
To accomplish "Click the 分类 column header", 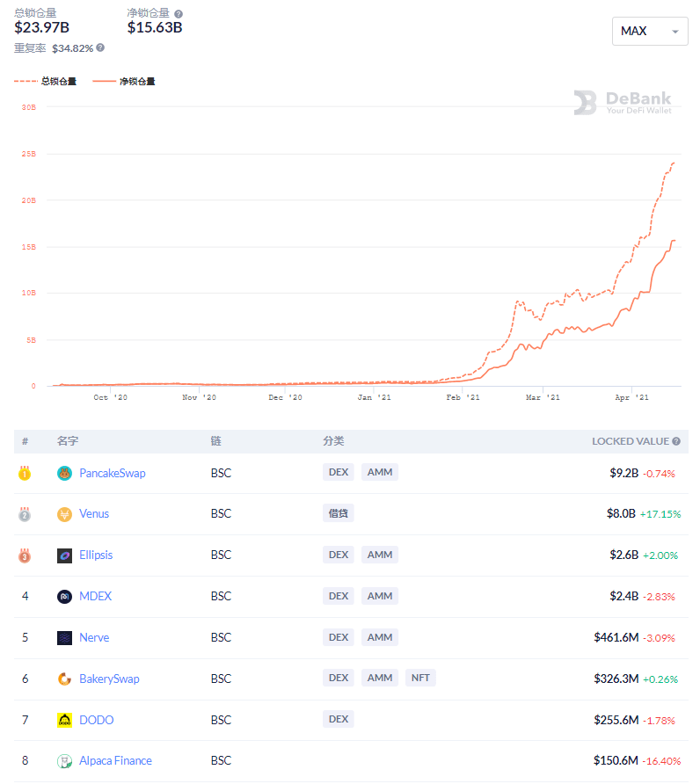I will 334,441.
